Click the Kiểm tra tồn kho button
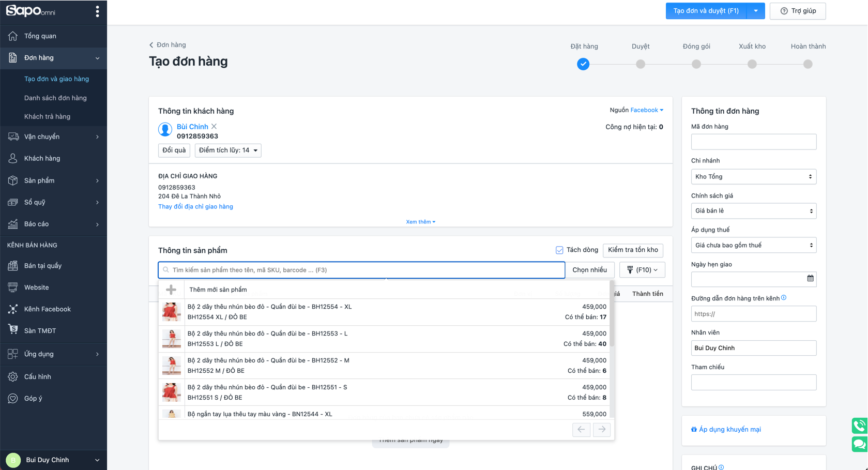The height and width of the screenshot is (470, 868). pos(633,250)
